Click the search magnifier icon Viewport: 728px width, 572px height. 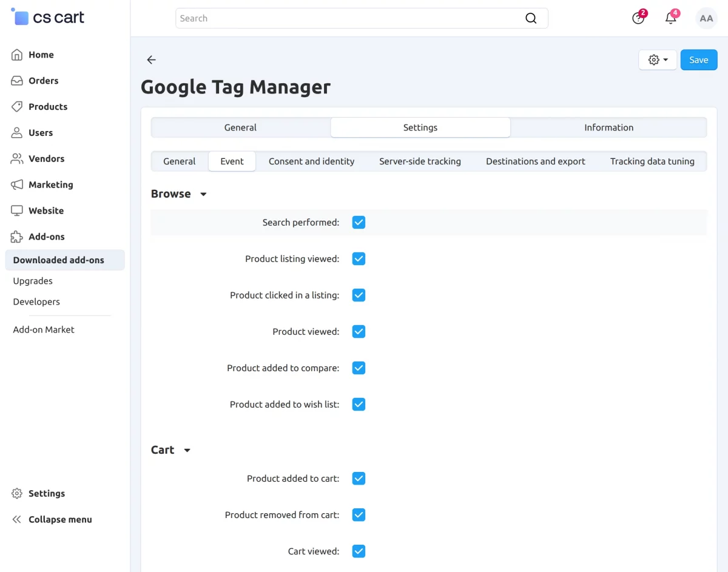coord(531,18)
